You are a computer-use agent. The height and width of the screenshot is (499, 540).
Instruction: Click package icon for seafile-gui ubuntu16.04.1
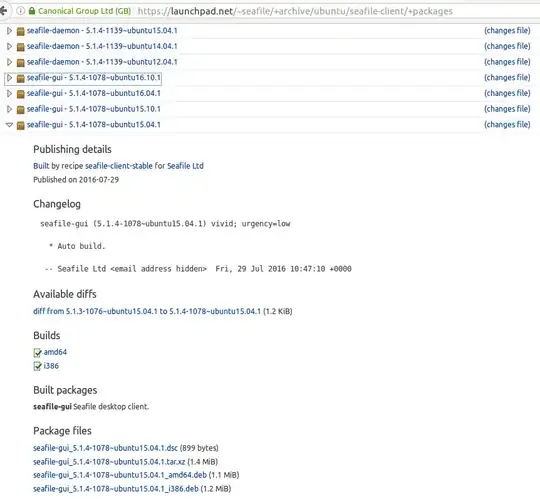click(x=21, y=94)
